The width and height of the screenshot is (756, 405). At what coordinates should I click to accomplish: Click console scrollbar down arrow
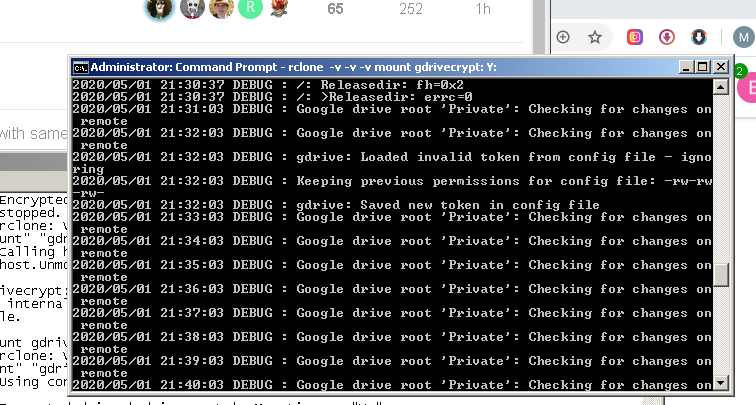coord(721,383)
